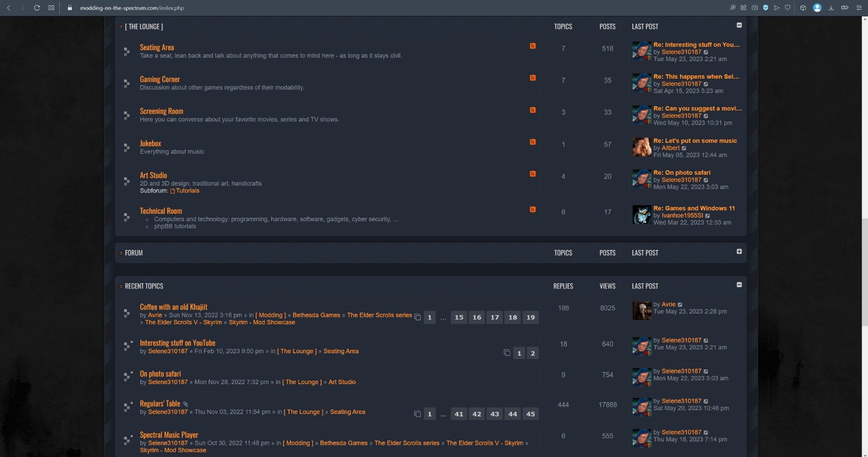Go to page 19 of Coffee with an old Khajiit
This screenshot has width=868, height=457.
pyautogui.click(x=530, y=318)
